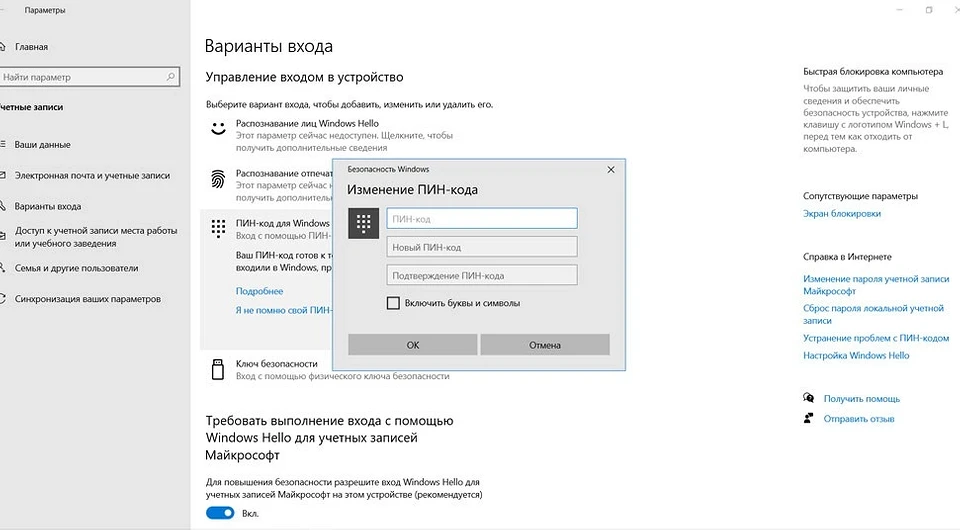The width and height of the screenshot is (960, 530).
Task: Click the Подтверждение ПИН-кода field
Action: click(481, 275)
